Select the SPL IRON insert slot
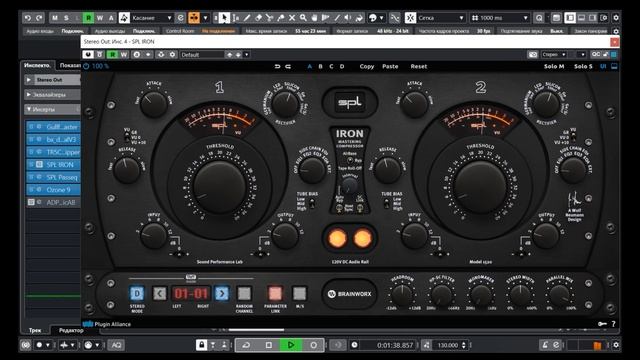The image size is (640, 360). click(53, 164)
